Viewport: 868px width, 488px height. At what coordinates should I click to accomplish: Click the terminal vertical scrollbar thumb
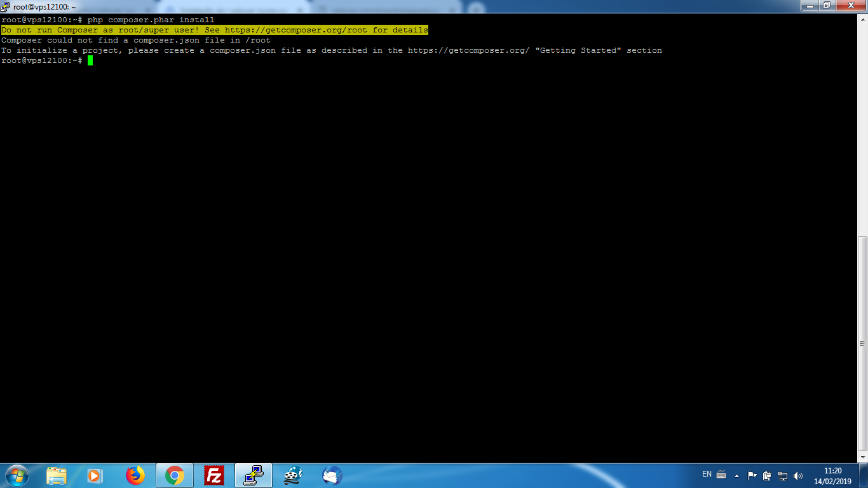click(x=862, y=344)
